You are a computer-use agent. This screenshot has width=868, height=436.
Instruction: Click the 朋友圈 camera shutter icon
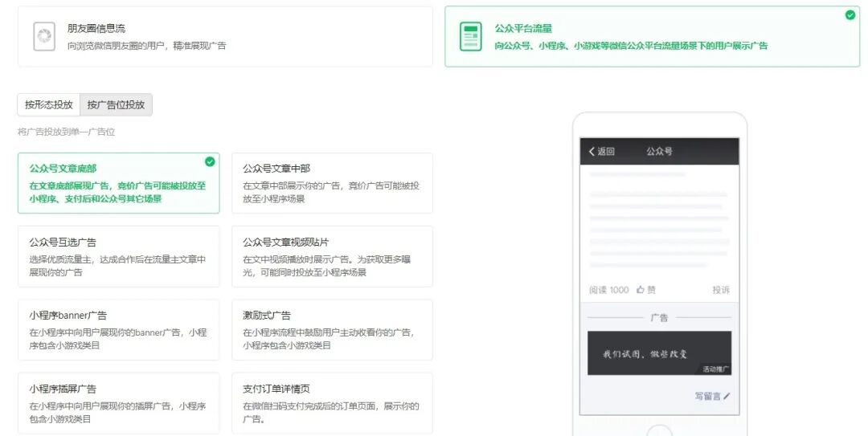click(x=44, y=36)
